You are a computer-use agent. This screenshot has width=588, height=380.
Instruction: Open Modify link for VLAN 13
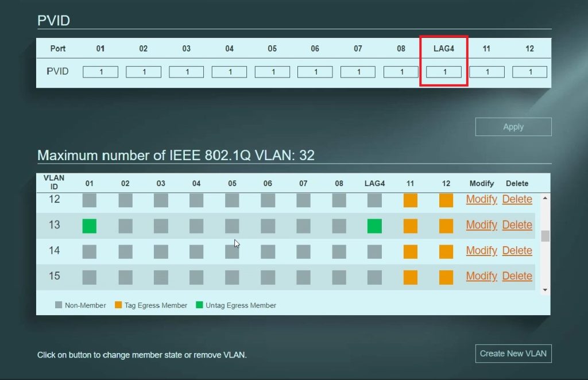tap(482, 224)
